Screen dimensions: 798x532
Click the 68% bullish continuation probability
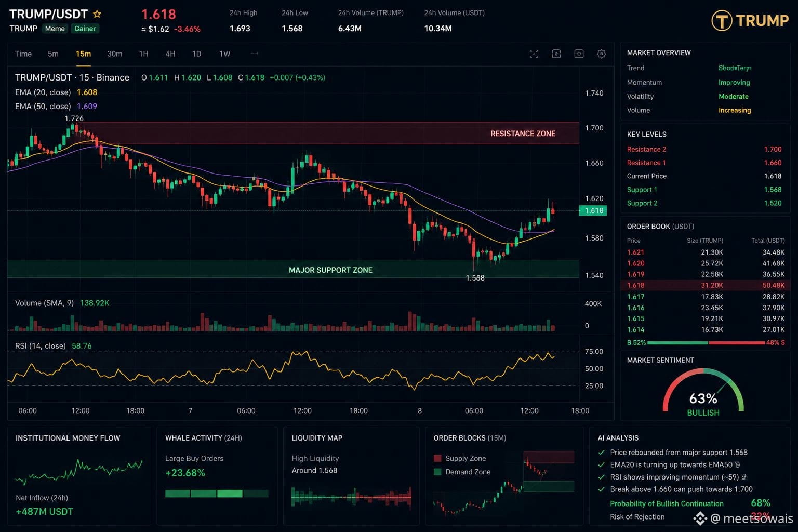click(x=761, y=503)
